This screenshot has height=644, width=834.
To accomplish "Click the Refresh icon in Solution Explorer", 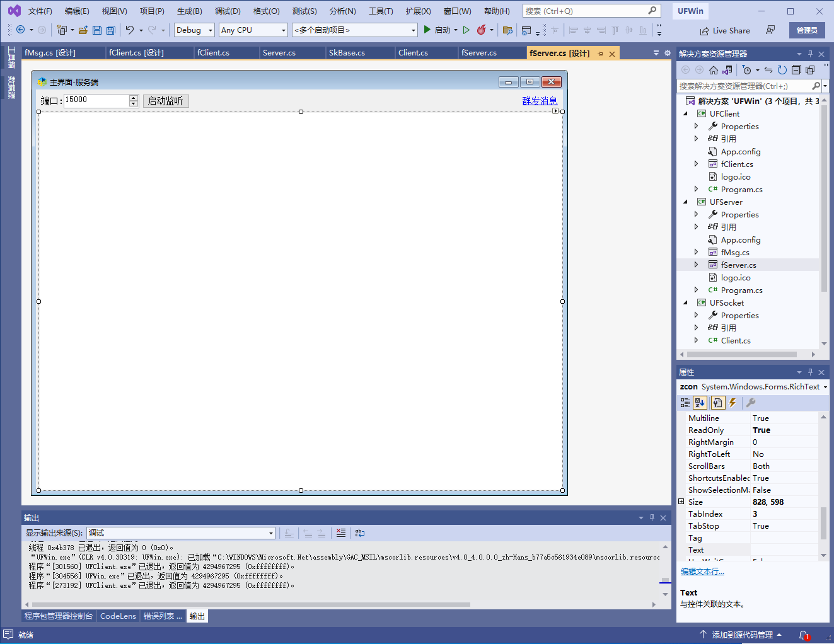I will (782, 70).
